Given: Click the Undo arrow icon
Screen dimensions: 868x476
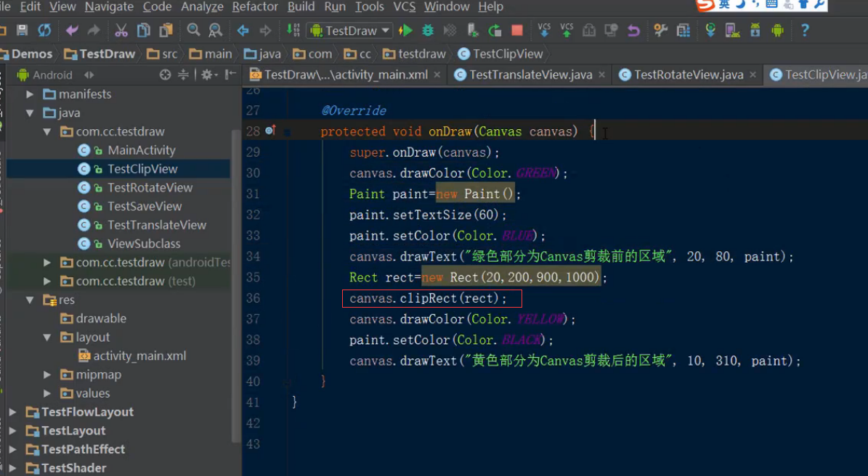Looking at the screenshot, I should 72,30.
